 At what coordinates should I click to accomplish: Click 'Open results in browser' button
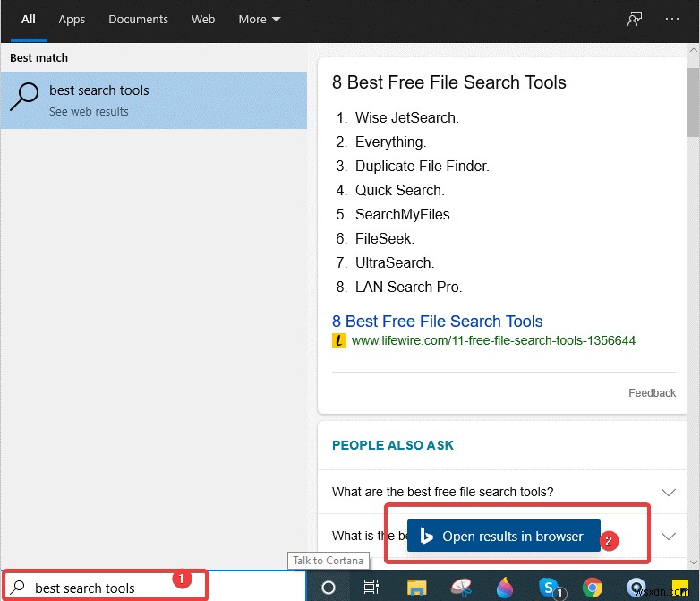click(x=504, y=536)
